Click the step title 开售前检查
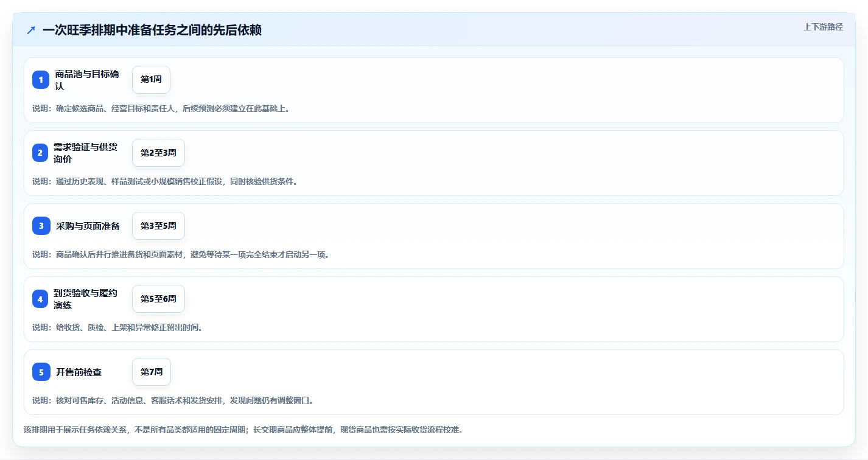Viewport: 868px width, 460px height. point(79,372)
